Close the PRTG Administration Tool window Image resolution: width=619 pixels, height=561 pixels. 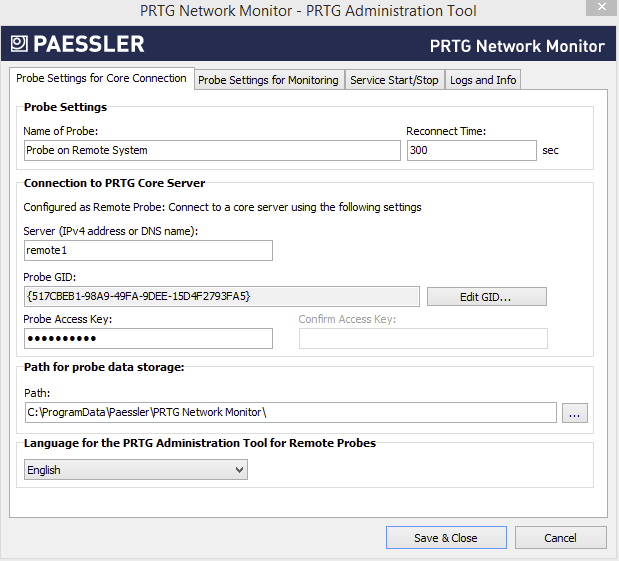pyautogui.click(x=601, y=7)
